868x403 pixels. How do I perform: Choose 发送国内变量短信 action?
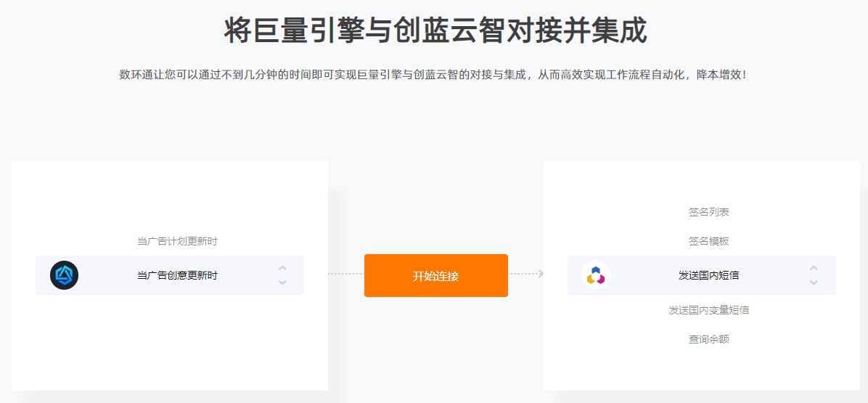(708, 310)
